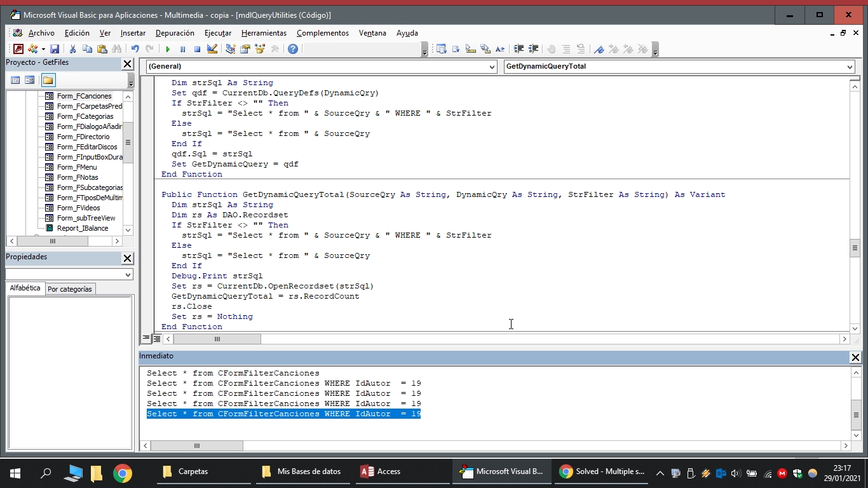Toggle Folders button in Project panel
Screen dimensions: 868x488
48,80
